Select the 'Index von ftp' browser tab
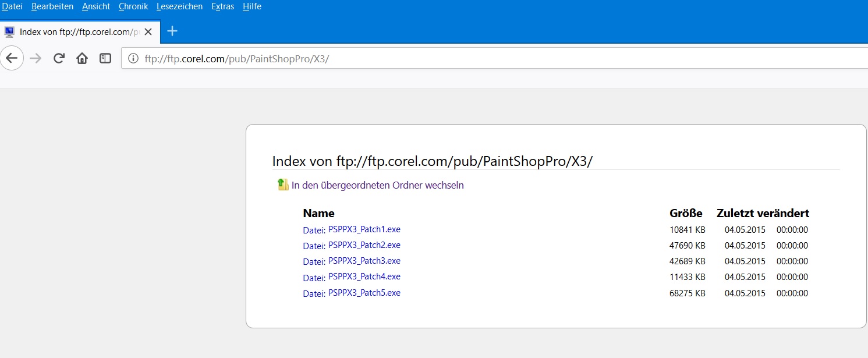The height and width of the screenshot is (358, 868). click(x=80, y=31)
